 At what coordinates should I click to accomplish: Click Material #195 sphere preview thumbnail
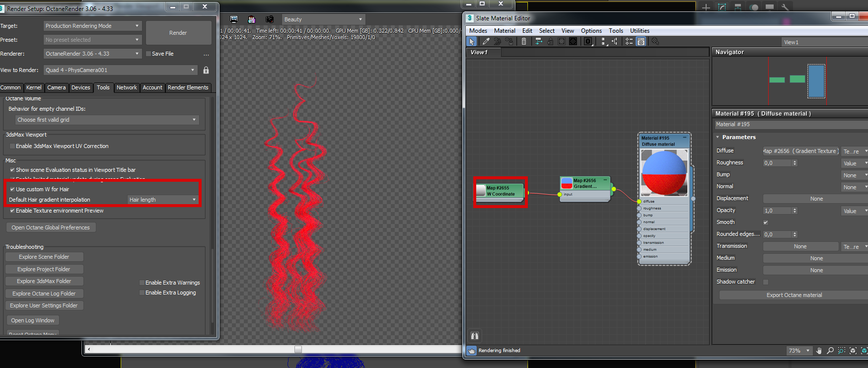pyautogui.click(x=664, y=173)
